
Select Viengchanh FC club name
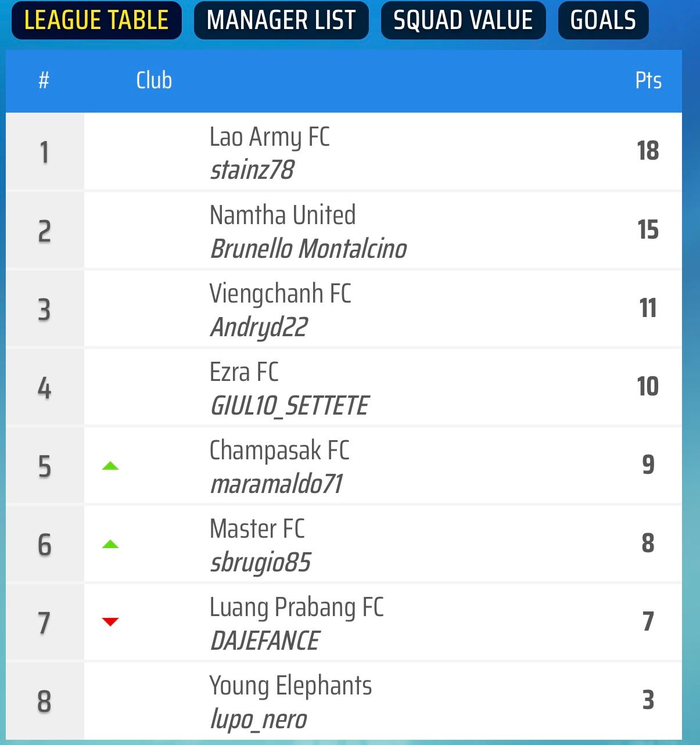click(x=281, y=294)
